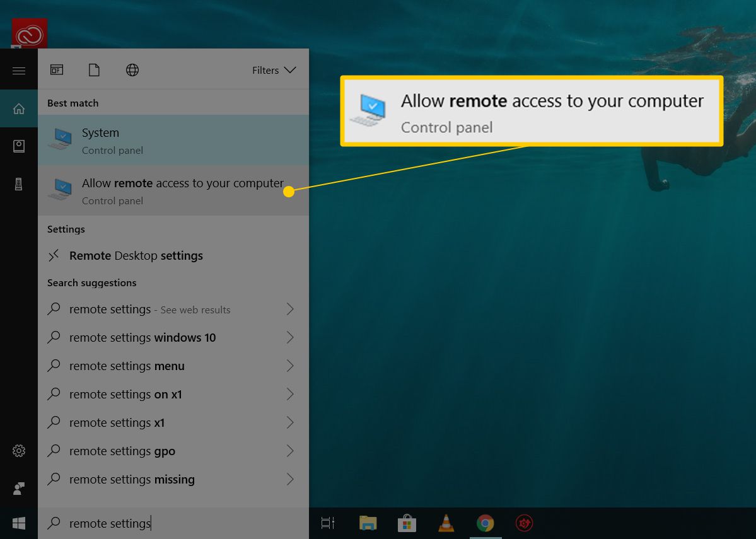Open Task View on the taskbar

pyautogui.click(x=327, y=523)
